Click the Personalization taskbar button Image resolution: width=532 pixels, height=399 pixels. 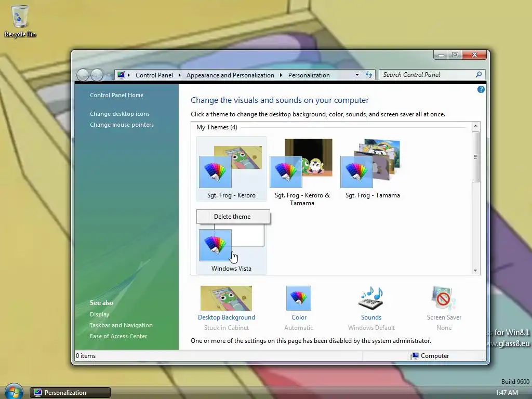tap(70, 393)
